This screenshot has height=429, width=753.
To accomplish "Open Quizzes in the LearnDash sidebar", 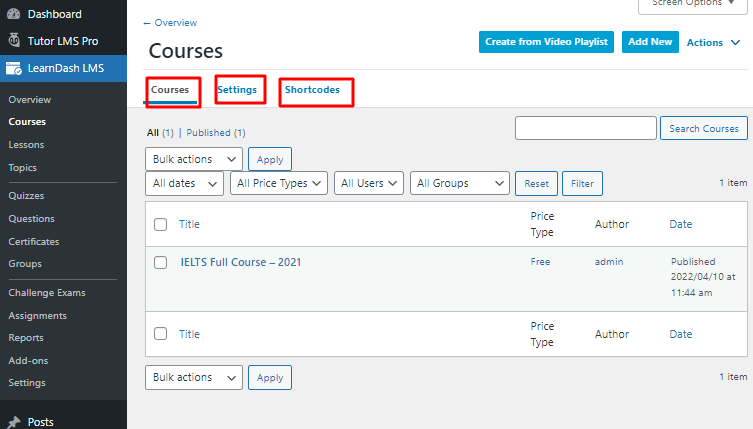I will point(26,196).
